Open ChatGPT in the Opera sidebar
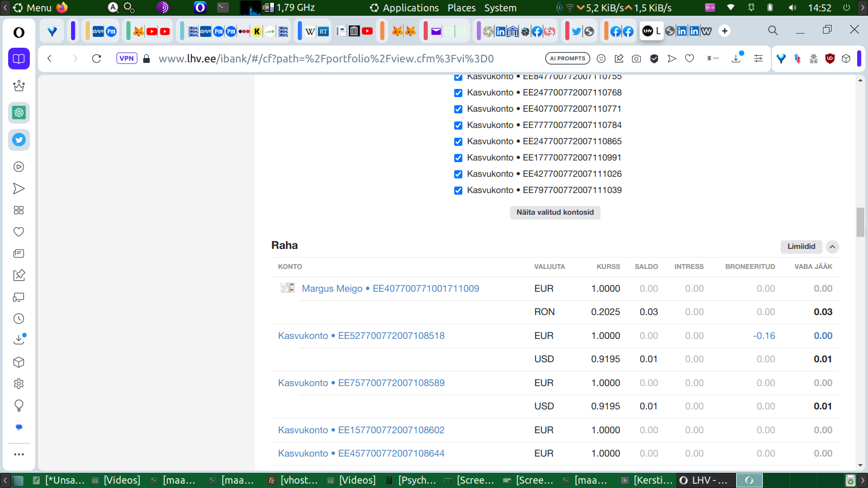The height and width of the screenshot is (488, 868). pyautogui.click(x=19, y=113)
